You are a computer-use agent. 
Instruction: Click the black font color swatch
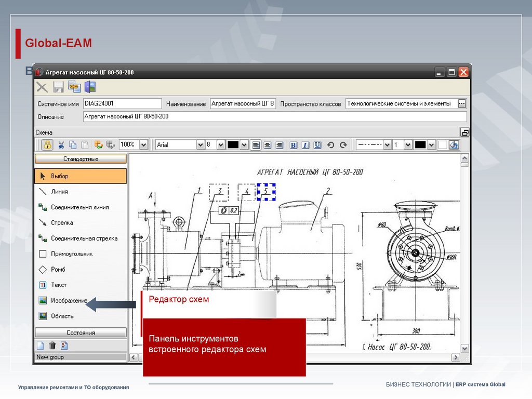[233, 145]
